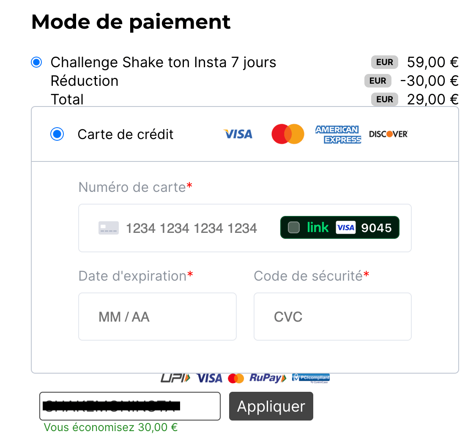This screenshot has height=448, width=476.
Task: Click the Discover logo
Action: [x=388, y=134]
